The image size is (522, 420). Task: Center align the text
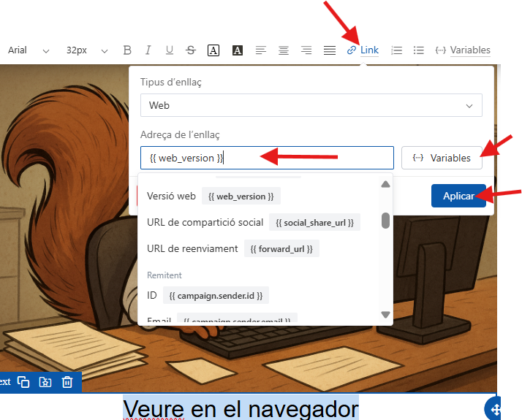pos(284,50)
